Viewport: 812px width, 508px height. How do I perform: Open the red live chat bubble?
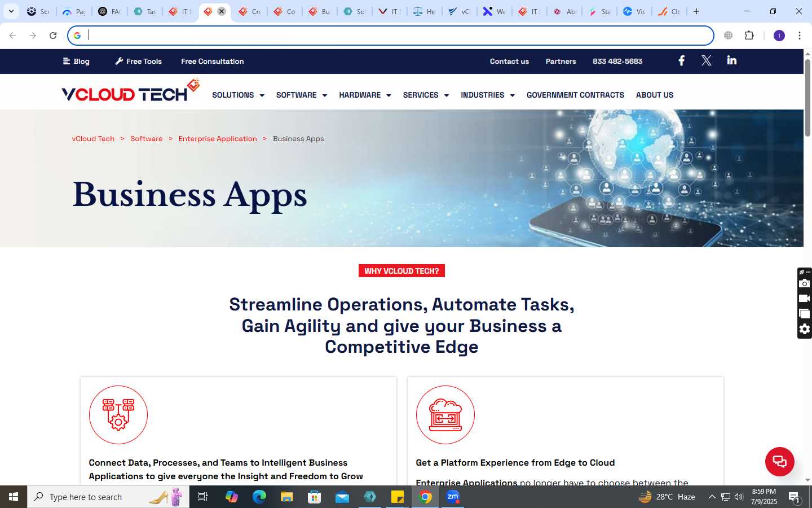pyautogui.click(x=780, y=461)
